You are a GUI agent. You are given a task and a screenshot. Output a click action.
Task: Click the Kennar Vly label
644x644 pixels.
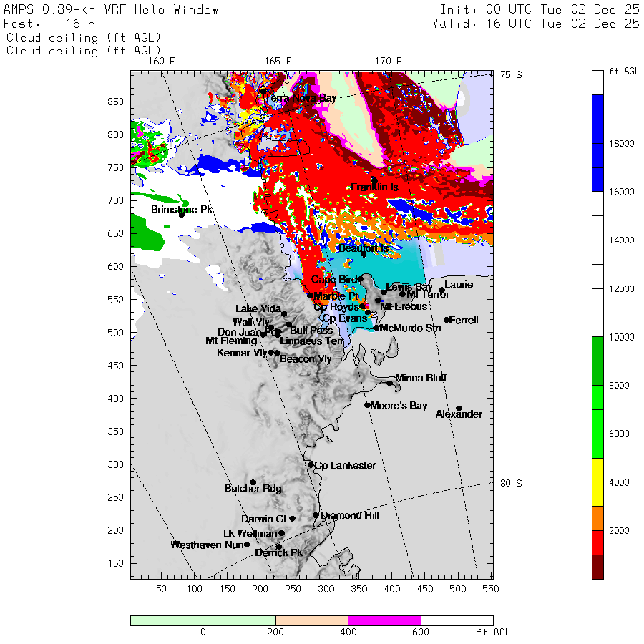tap(242, 353)
